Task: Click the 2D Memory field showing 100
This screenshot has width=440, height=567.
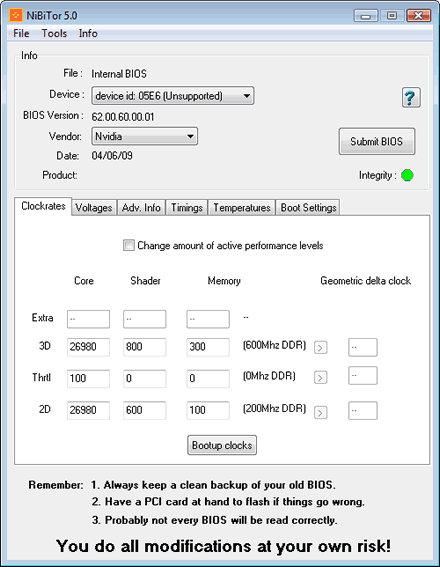Action: tap(208, 410)
